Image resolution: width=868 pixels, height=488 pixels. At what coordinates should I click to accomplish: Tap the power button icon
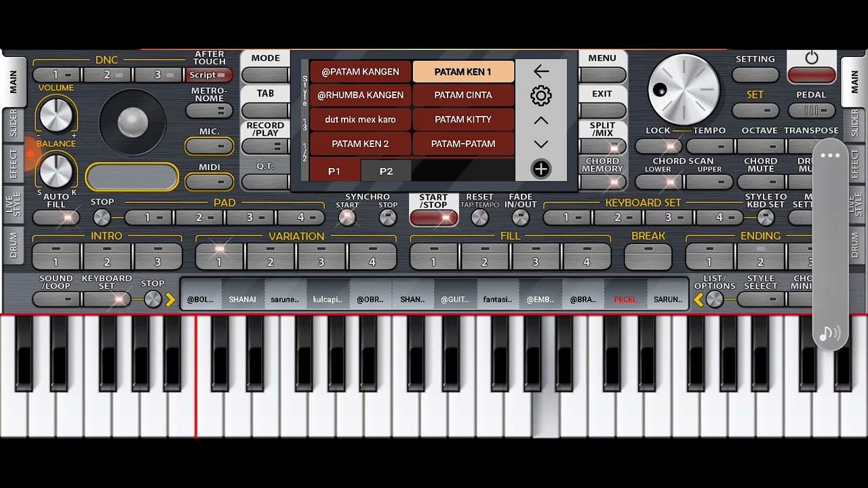(x=812, y=58)
